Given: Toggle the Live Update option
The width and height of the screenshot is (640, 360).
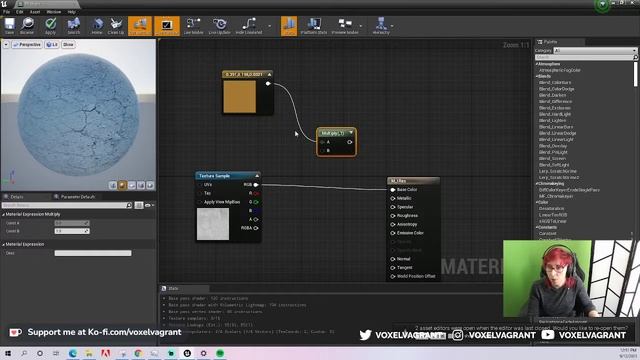Looking at the screenshot, I should (220, 26).
